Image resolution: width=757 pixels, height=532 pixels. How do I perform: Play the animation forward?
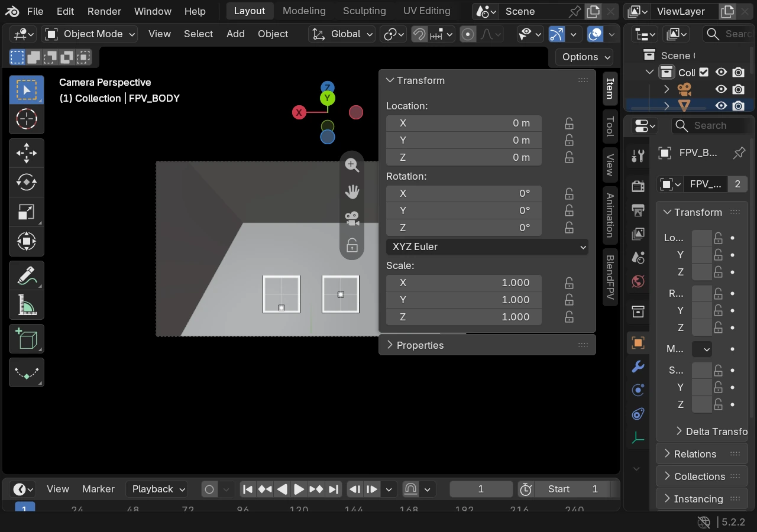click(299, 489)
